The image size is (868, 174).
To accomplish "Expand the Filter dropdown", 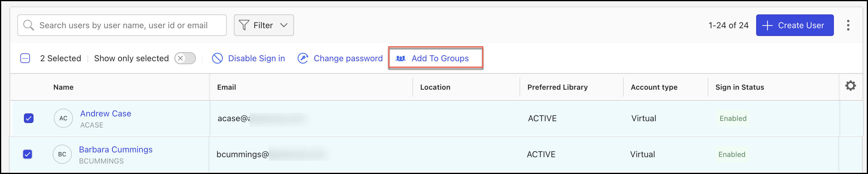I will coord(284,25).
